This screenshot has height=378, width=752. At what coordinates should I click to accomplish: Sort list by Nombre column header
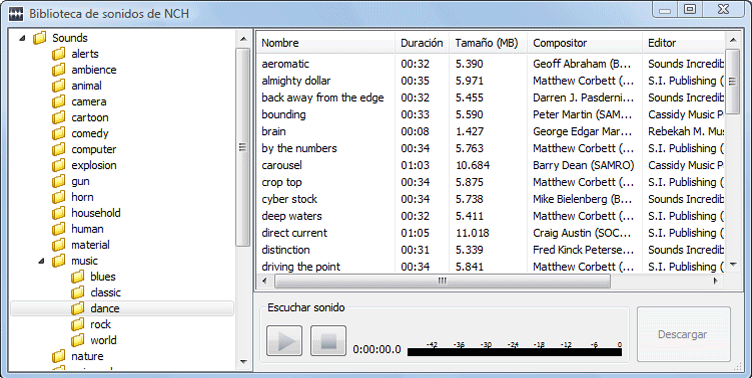[x=326, y=43]
